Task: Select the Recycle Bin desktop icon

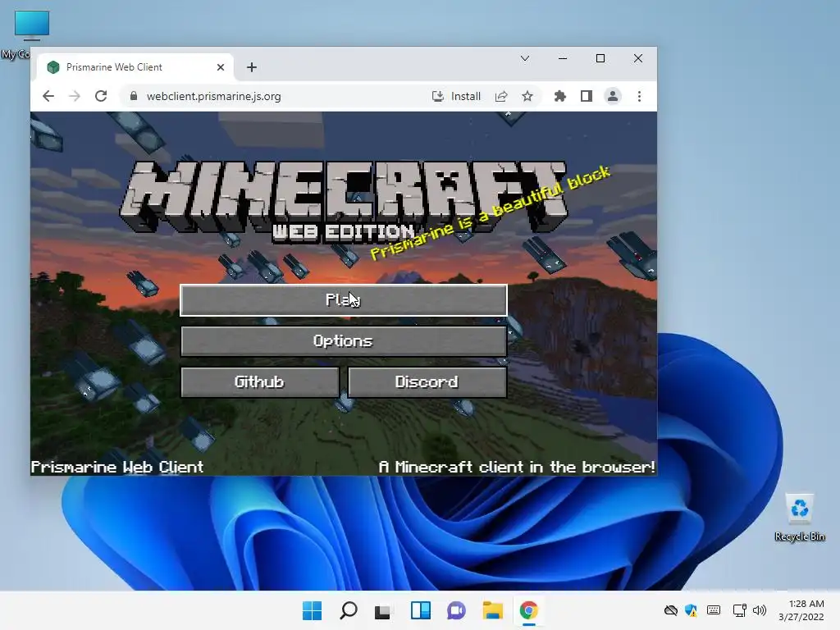Action: pos(800,518)
